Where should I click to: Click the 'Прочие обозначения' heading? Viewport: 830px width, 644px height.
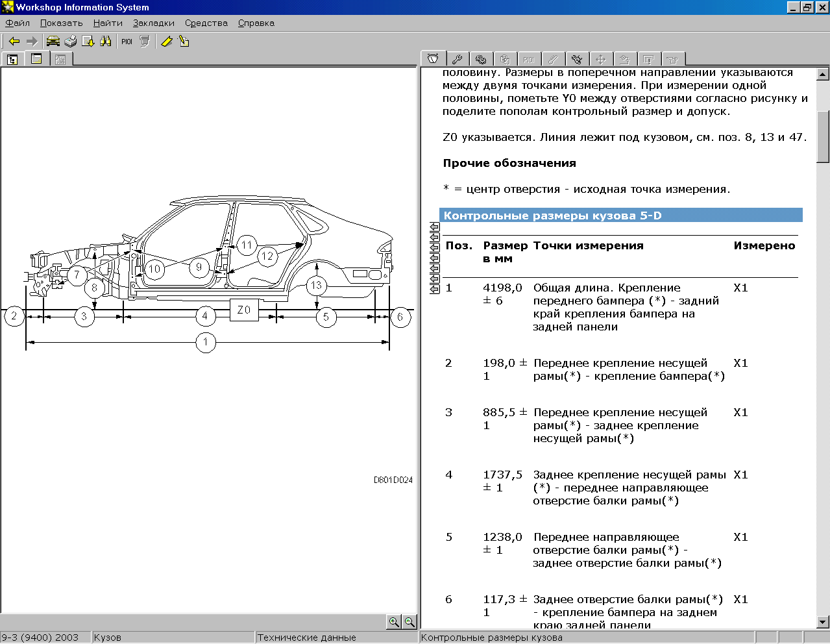click(x=509, y=164)
